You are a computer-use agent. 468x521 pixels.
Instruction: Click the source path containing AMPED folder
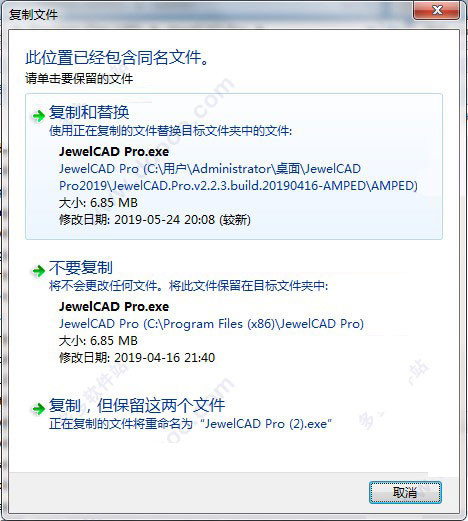click(x=238, y=177)
